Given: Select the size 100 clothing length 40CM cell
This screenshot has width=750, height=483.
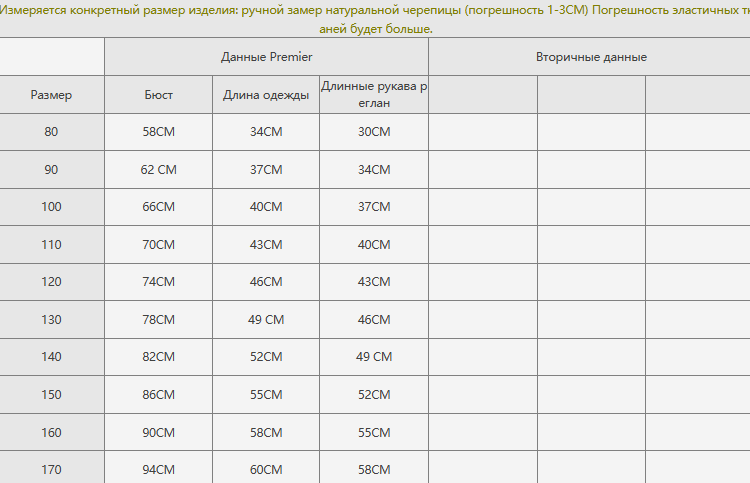Looking at the screenshot, I should tap(266, 207).
